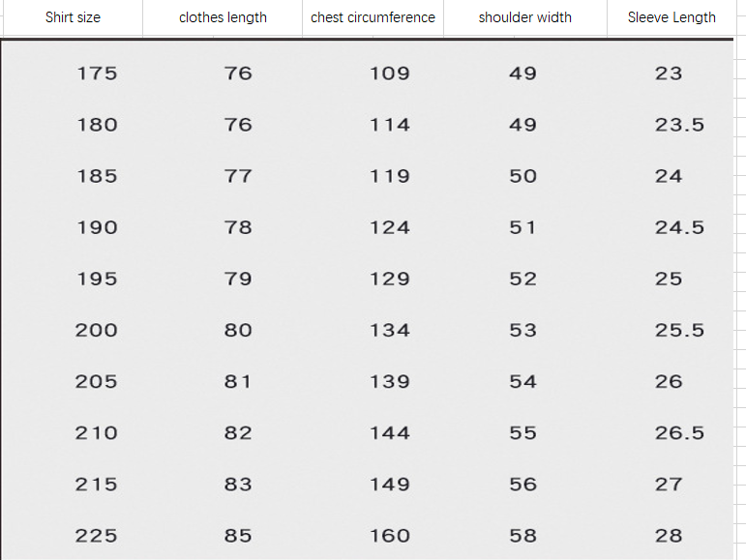Screen dimensions: 746x560
Task: Click clothes length value 85
Action: pyautogui.click(x=238, y=536)
